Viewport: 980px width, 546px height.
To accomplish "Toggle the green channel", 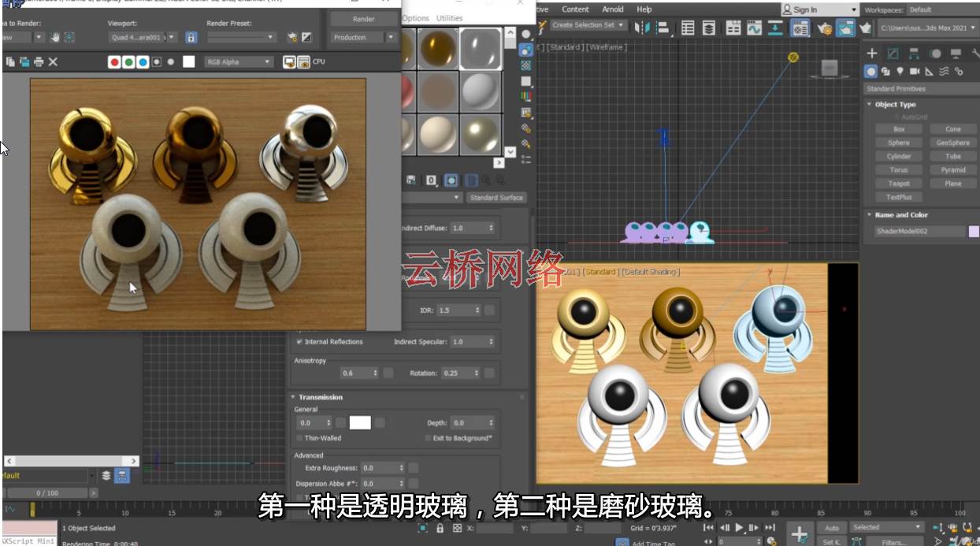I will tap(128, 61).
